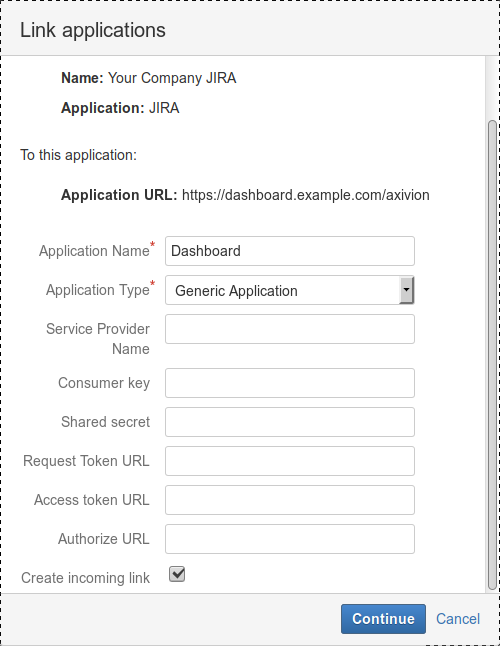Click the 'To this application:' text
This screenshot has height=646, width=500.
click(78, 155)
